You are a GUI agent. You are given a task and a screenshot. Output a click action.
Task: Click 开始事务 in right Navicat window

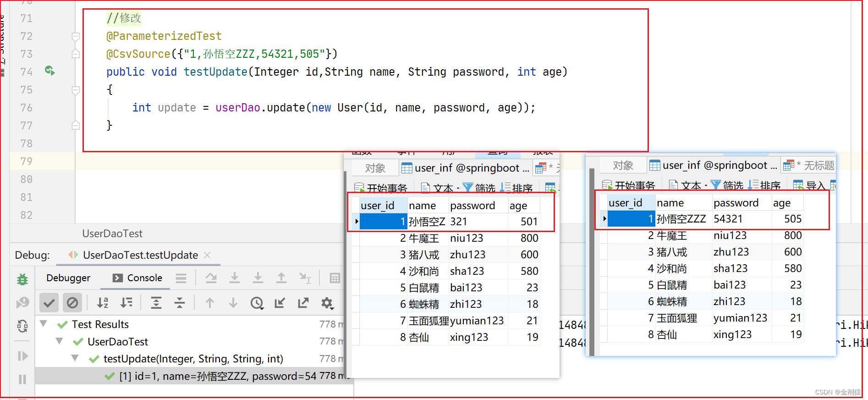[x=629, y=185]
